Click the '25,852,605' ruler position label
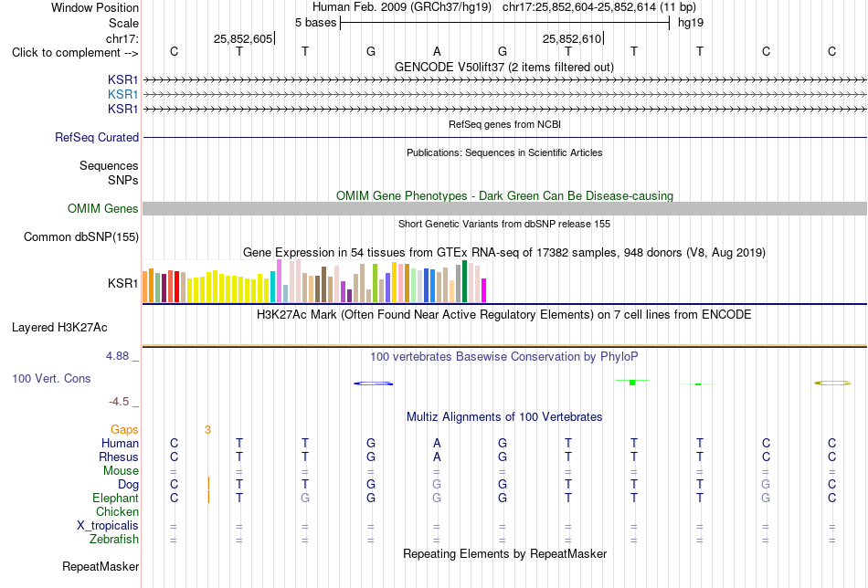Screen dimensions: 868x588 243,38
